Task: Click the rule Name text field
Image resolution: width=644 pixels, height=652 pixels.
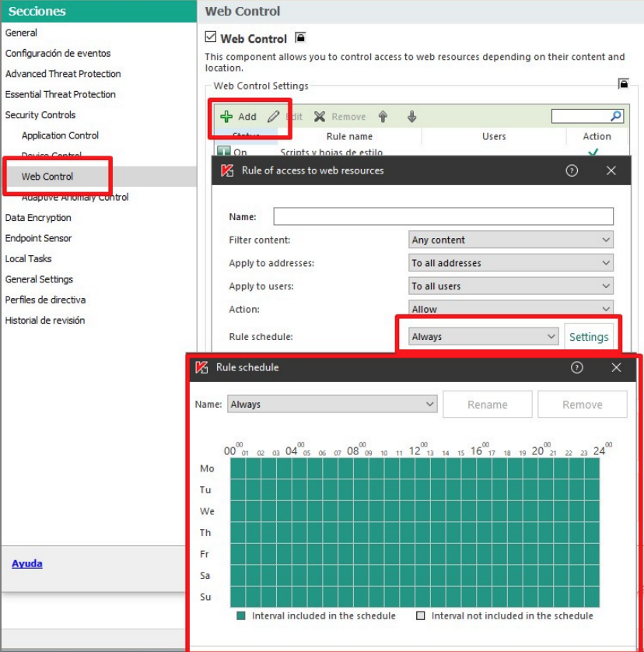Action: (443, 216)
